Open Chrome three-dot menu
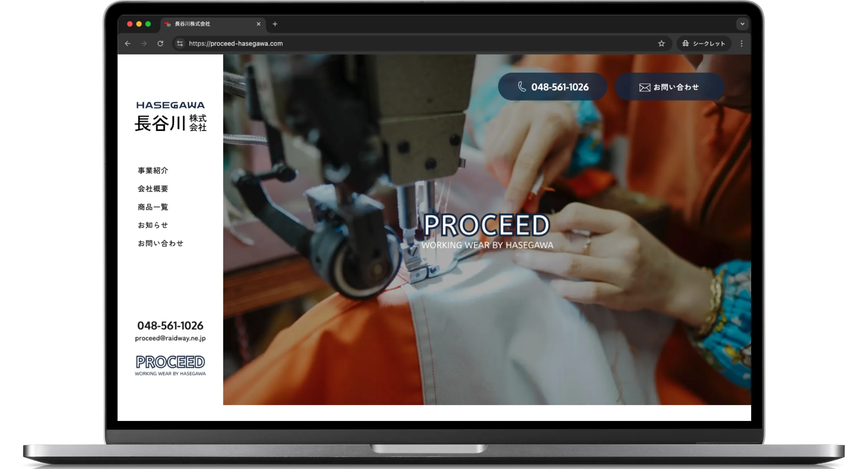This screenshot has height=469, width=868. click(741, 43)
